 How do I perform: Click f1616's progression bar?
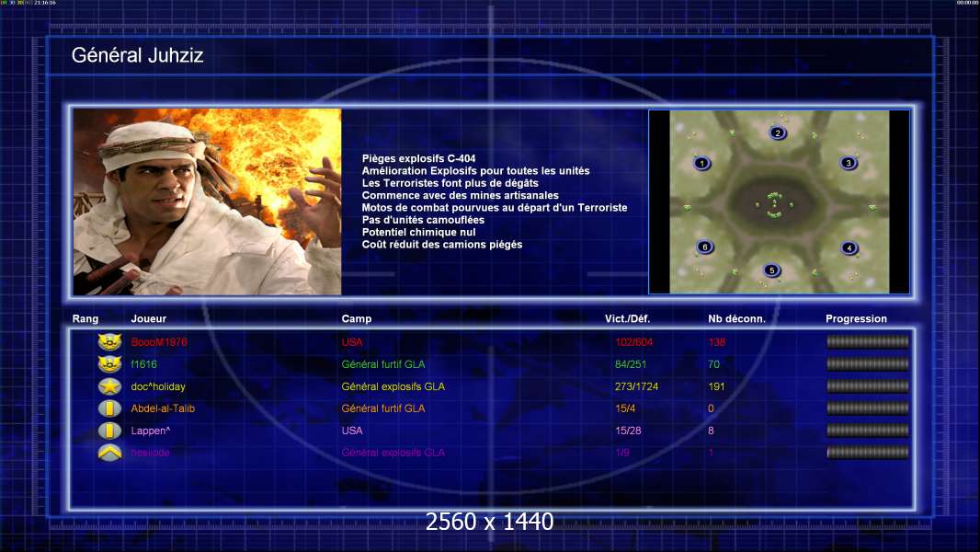tap(868, 363)
